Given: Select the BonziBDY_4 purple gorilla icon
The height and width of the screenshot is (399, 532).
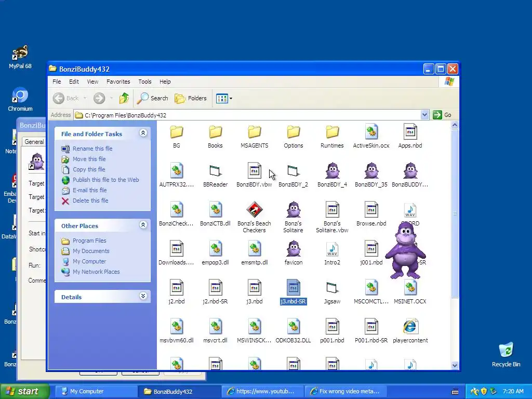Looking at the screenshot, I should (x=332, y=170).
